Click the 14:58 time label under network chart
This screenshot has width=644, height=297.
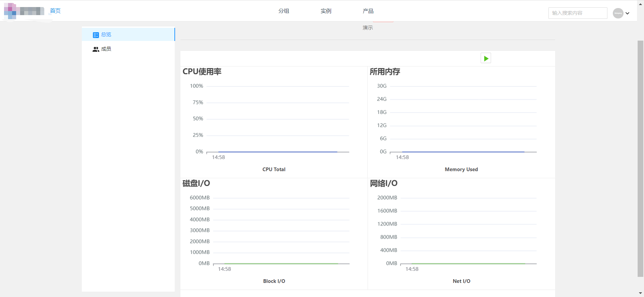412,269
